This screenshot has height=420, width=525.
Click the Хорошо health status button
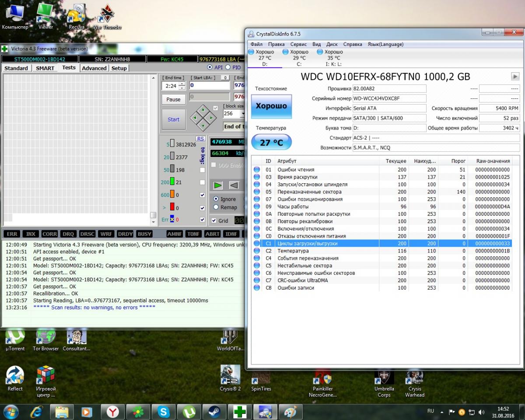[271, 106]
